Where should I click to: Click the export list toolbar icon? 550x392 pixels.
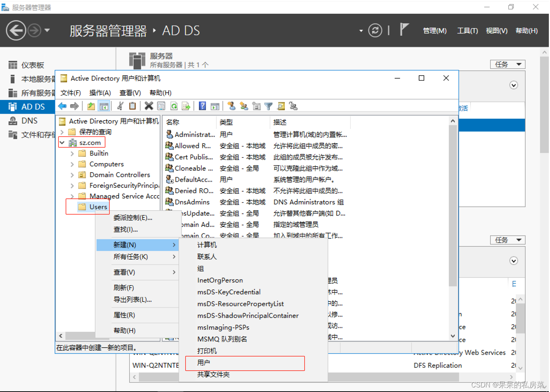click(186, 106)
